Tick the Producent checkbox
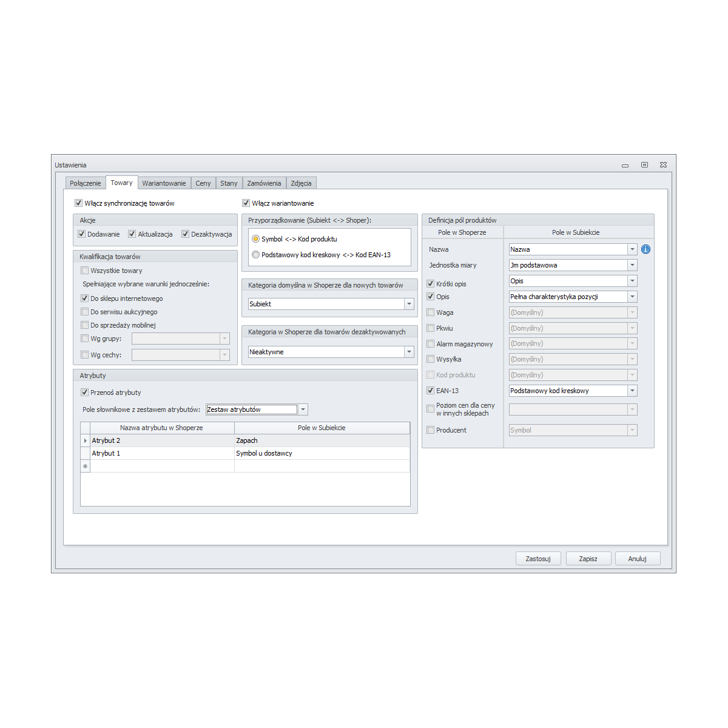This screenshot has height=728, width=728. tap(430, 430)
